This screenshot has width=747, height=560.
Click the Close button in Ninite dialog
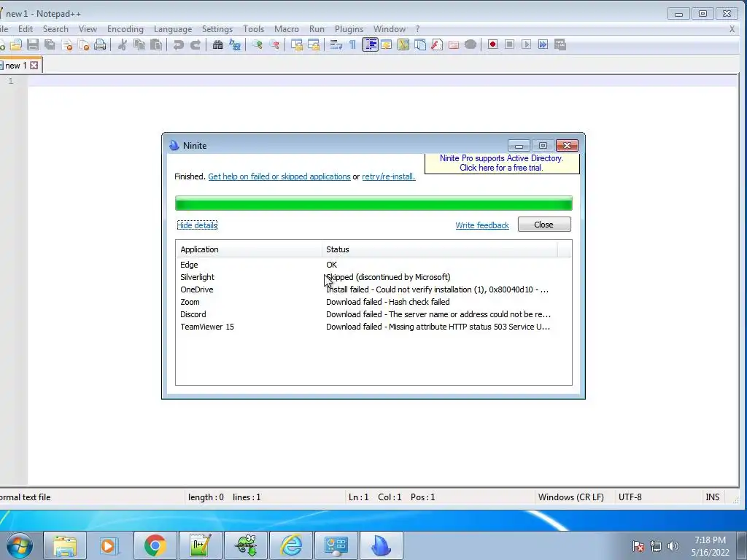(x=544, y=225)
